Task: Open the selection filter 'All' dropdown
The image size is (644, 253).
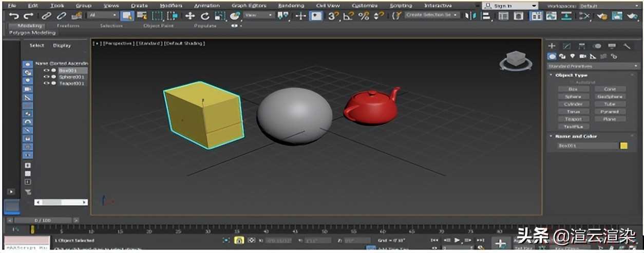Action: coord(103,16)
